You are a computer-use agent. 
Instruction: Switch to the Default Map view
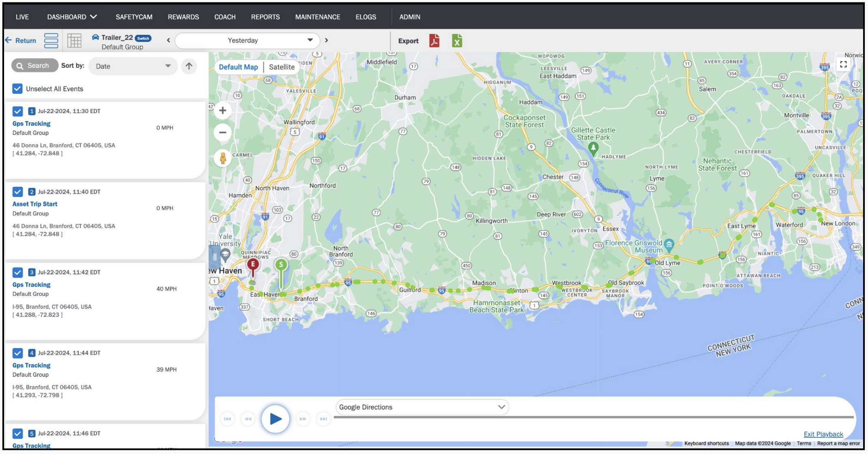pos(238,67)
